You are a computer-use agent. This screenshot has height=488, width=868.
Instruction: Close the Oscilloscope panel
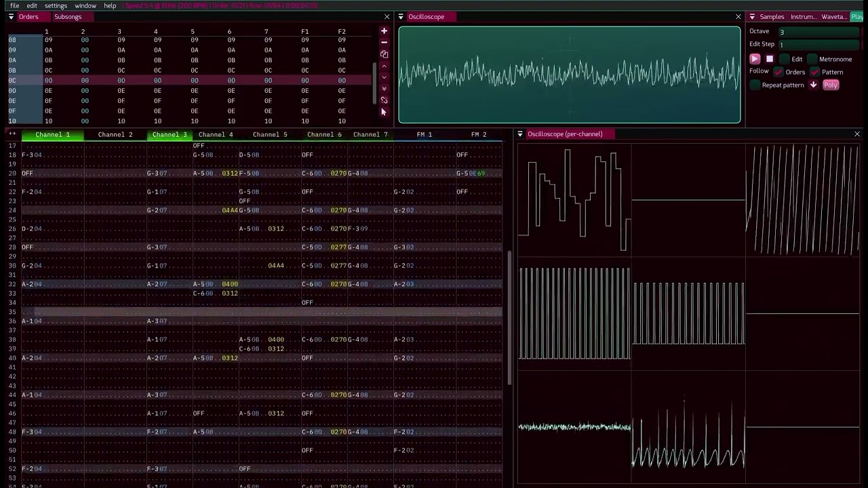(738, 16)
